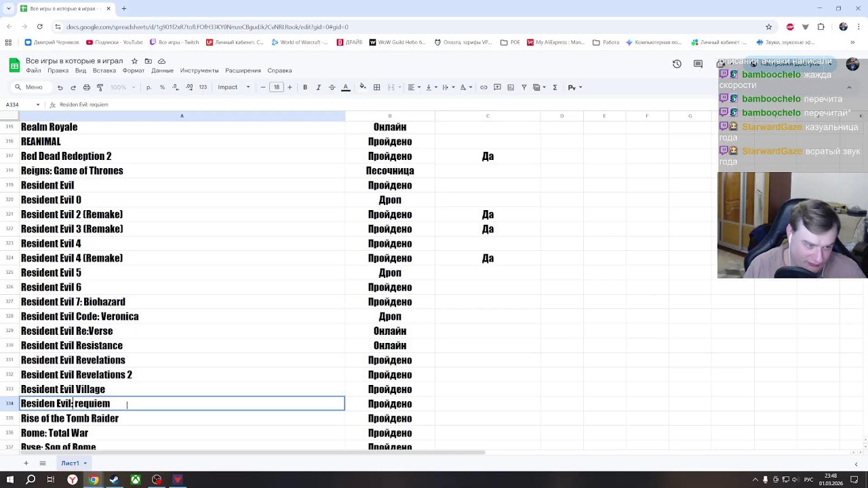
Task: Move the document using the folder icon
Action: [x=148, y=61]
